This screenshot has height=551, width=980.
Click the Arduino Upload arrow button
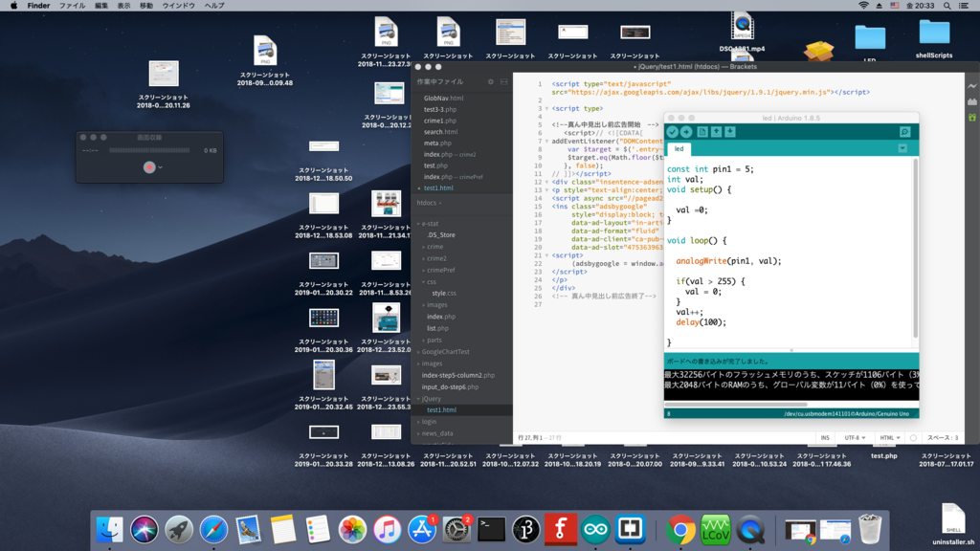tap(686, 132)
